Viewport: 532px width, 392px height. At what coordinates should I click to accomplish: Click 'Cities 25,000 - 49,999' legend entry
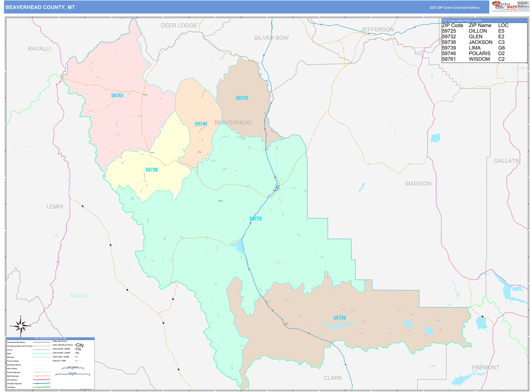click(x=61, y=353)
